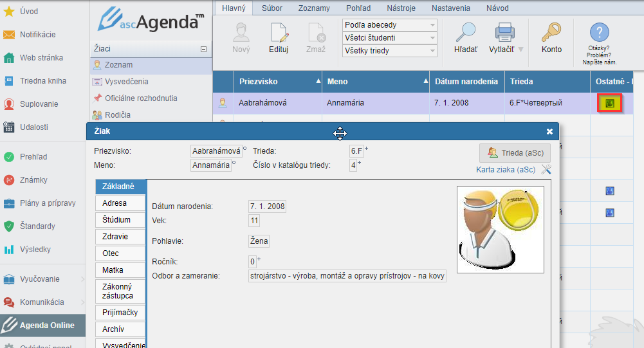Switch to the Hlavný ribbon tab
The width and height of the screenshot is (644, 348).
[x=234, y=8]
